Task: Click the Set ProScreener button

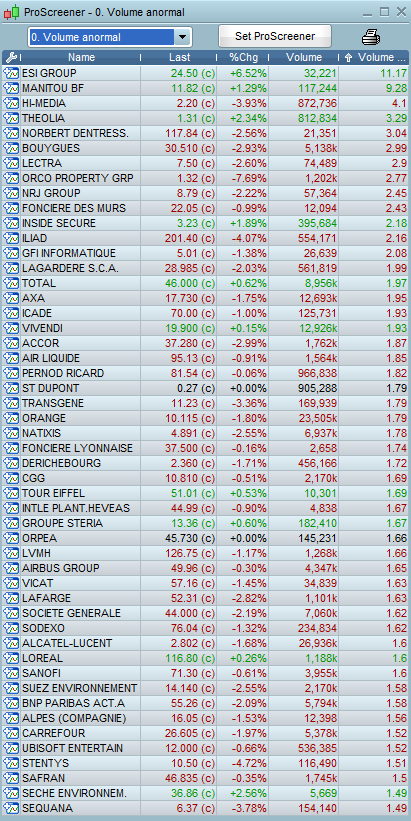Action: [x=275, y=36]
